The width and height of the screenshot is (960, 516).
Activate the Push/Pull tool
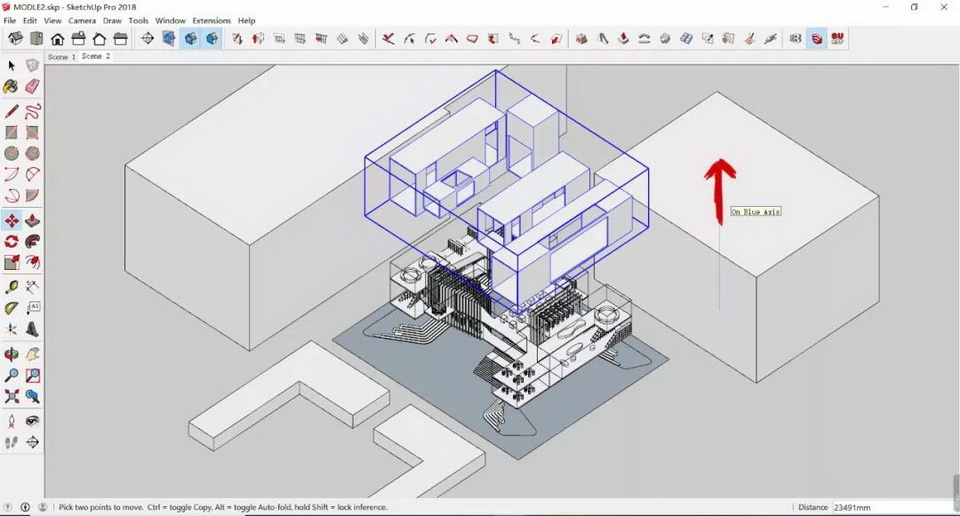[32, 220]
